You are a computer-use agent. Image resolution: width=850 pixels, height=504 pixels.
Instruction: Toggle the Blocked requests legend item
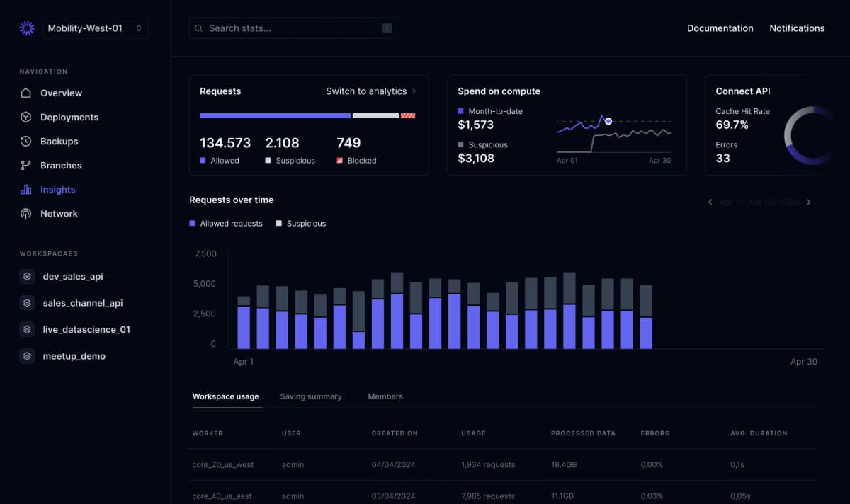coord(356,161)
